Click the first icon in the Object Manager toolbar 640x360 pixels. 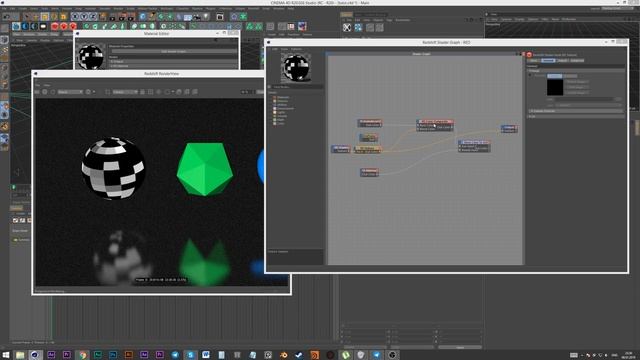[x=347, y=27]
